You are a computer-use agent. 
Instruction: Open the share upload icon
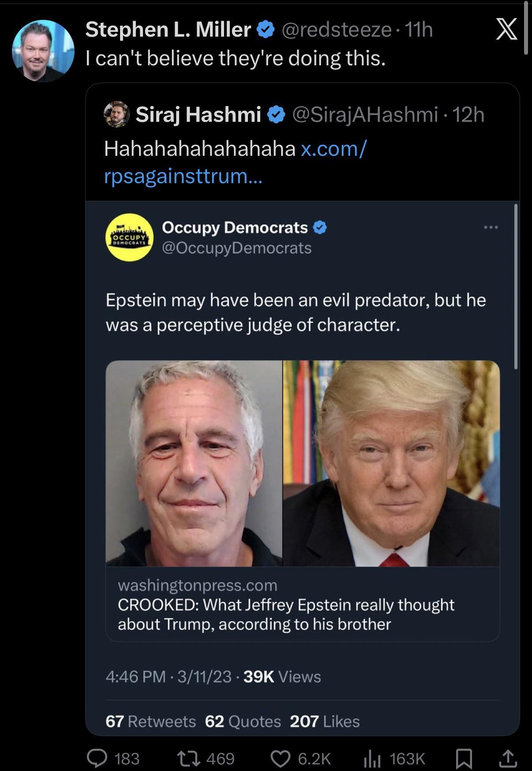(x=507, y=758)
